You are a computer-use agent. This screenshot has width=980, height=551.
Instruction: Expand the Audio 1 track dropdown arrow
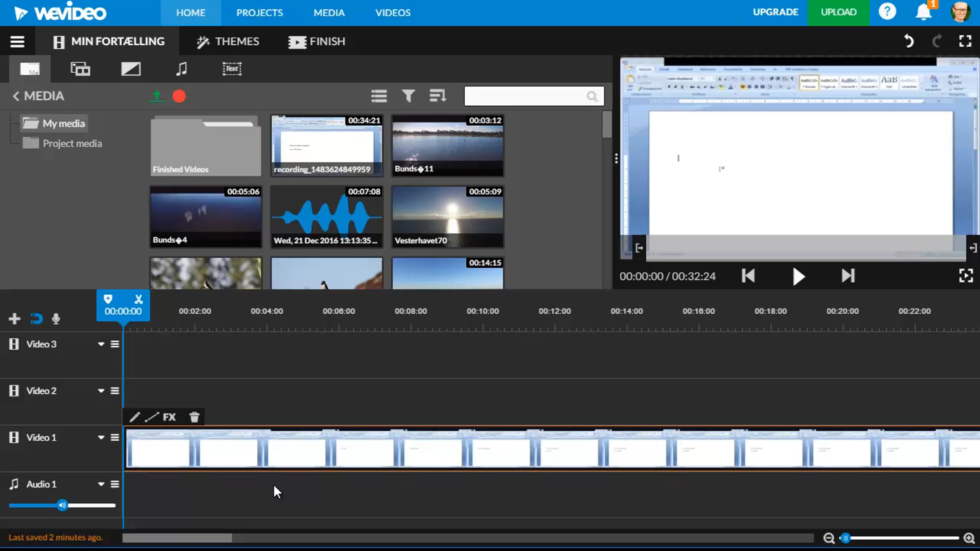point(101,484)
